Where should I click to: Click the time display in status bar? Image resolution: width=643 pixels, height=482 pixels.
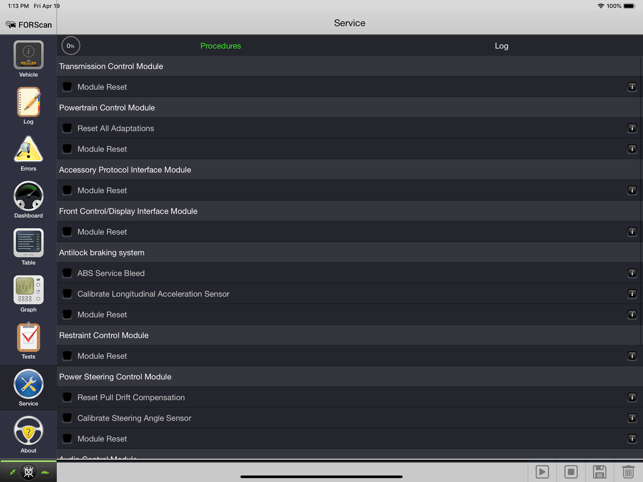click(x=18, y=6)
